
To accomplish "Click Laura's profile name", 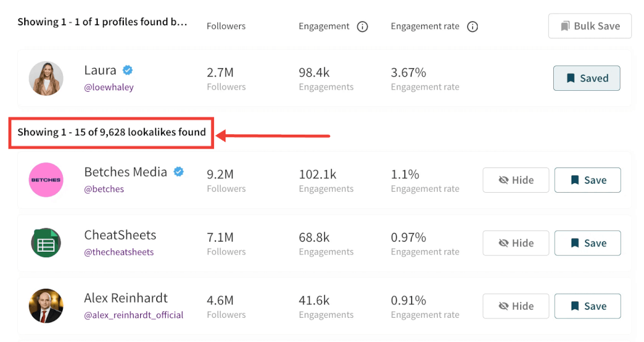I will point(100,70).
